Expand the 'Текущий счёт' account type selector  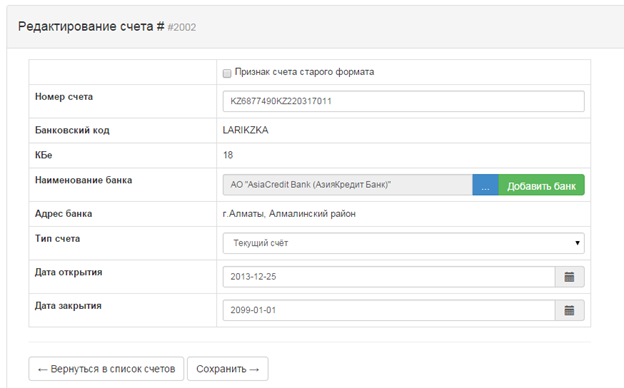point(404,243)
